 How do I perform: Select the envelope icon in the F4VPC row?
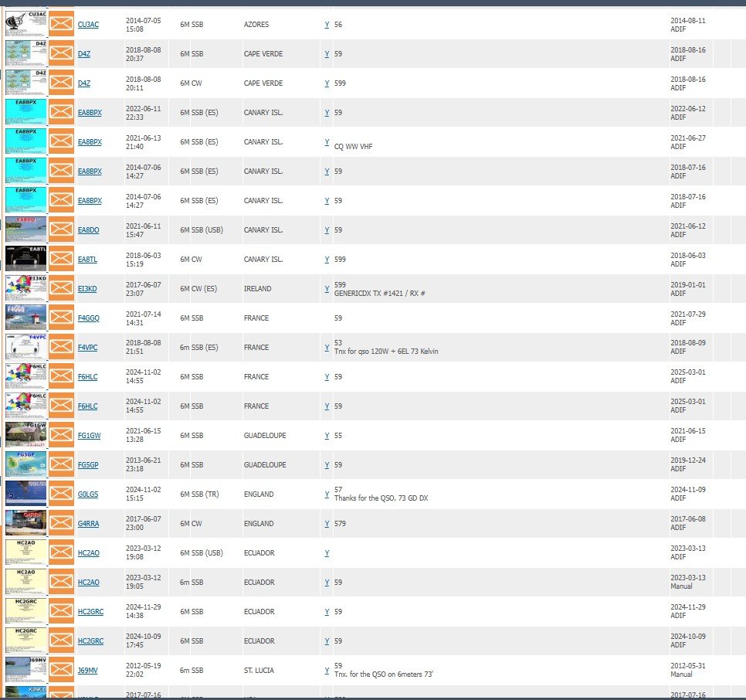(62, 348)
